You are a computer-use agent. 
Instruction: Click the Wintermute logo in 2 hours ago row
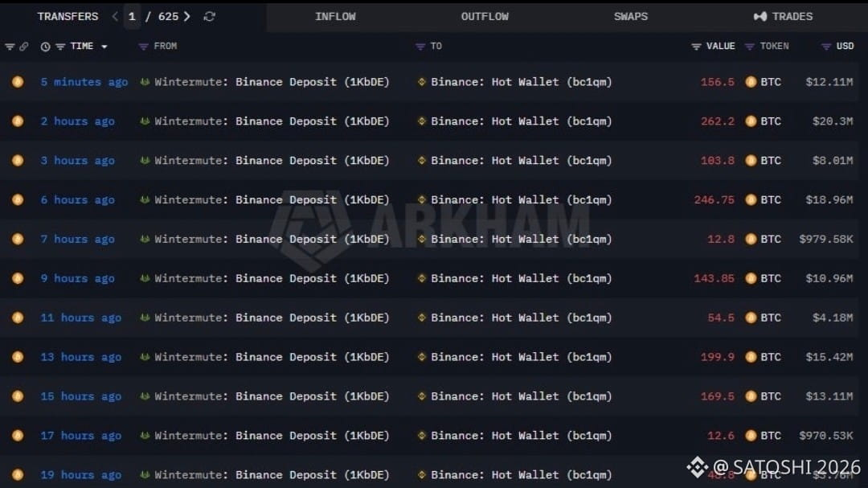[x=145, y=121]
